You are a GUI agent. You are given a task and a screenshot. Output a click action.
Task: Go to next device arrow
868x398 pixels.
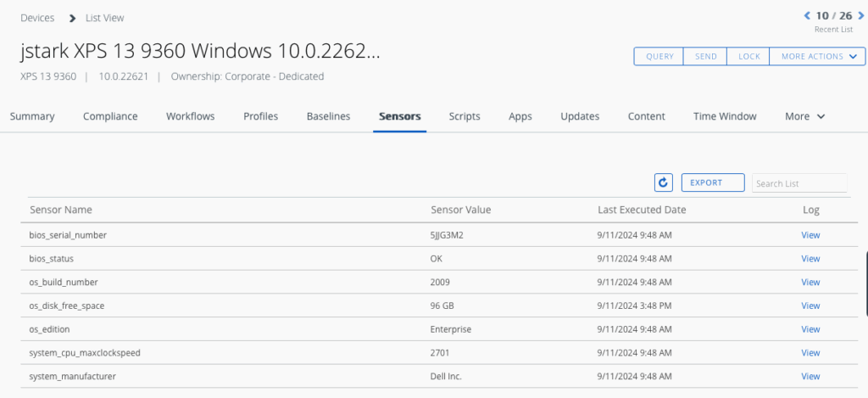(861, 15)
